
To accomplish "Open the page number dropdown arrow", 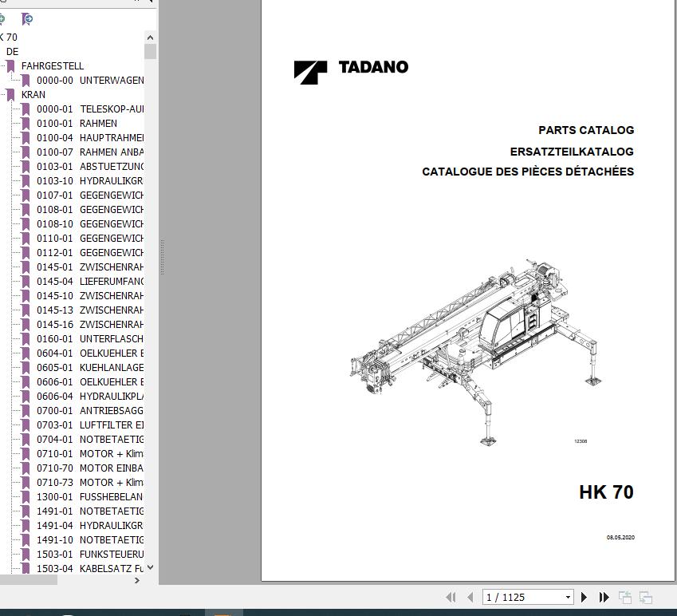I will click(567, 596).
